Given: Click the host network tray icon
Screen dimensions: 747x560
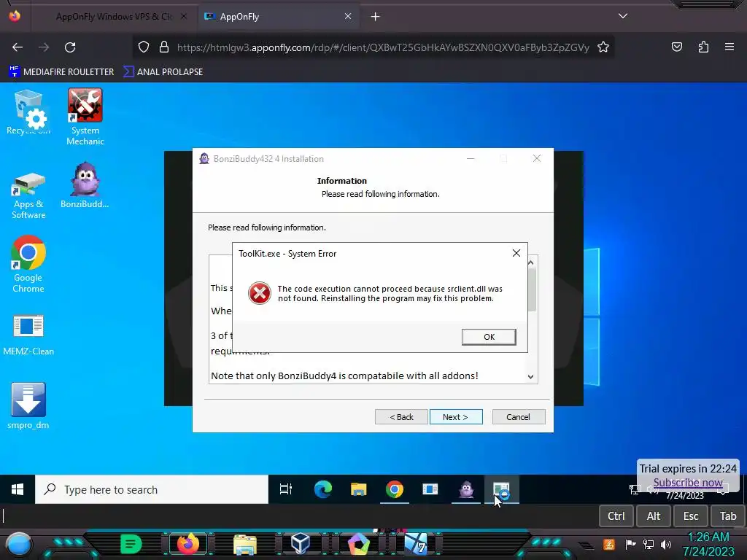Looking at the screenshot, I should pos(648,544).
